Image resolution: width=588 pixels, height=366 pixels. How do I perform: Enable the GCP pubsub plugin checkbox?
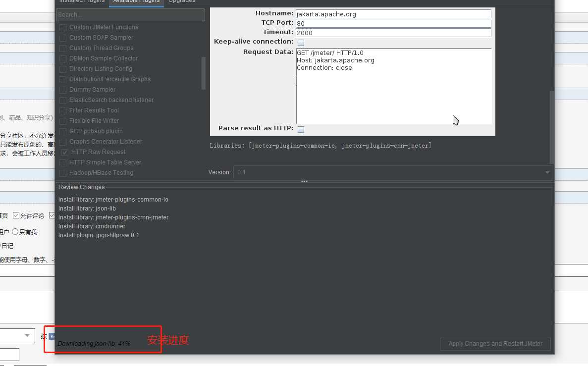pos(63,132)
